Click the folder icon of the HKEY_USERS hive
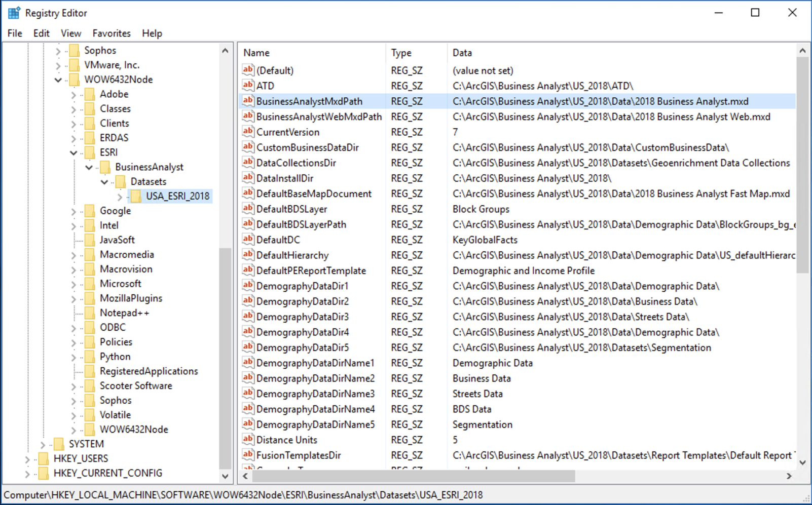 coord(44,458)
